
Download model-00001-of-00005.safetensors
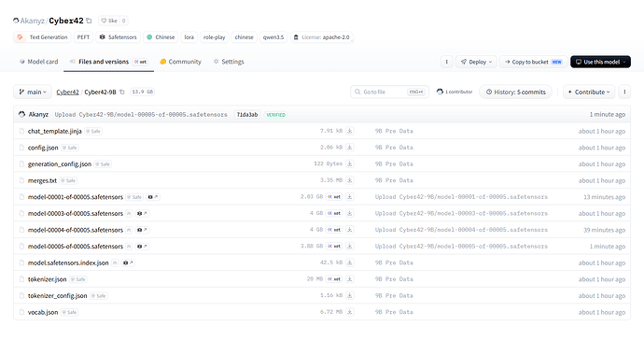coord(349,197)
